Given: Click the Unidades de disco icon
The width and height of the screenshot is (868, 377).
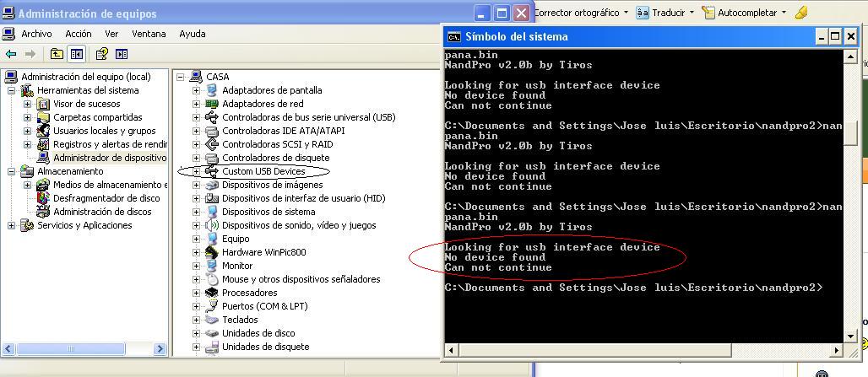Looking at the screenshot, I should 211,333.
